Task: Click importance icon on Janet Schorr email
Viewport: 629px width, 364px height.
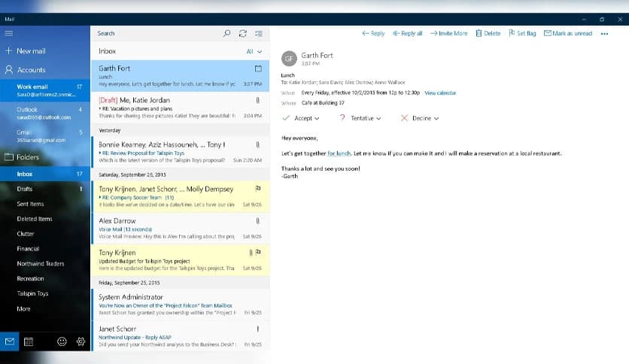Action: pos(257,329)
